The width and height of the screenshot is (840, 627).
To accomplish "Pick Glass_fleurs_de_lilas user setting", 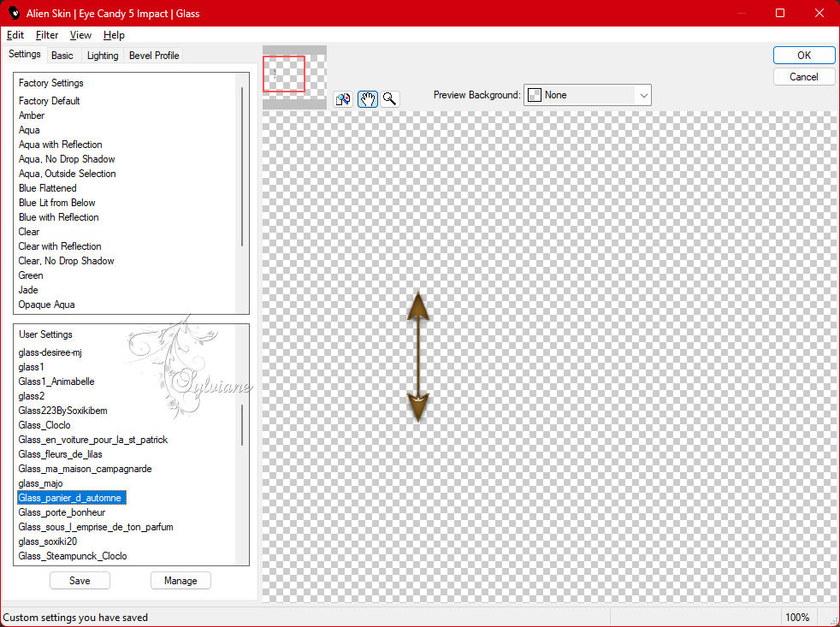I will coord(60,454).
